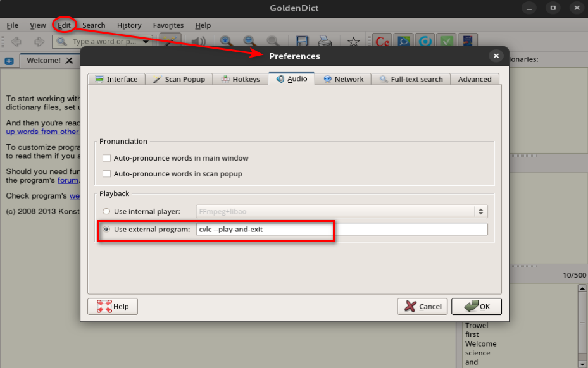The width and height of the screenshot is (588, 368).
Task: Open the Advanced preferences tab
Action: coord(475,79)
